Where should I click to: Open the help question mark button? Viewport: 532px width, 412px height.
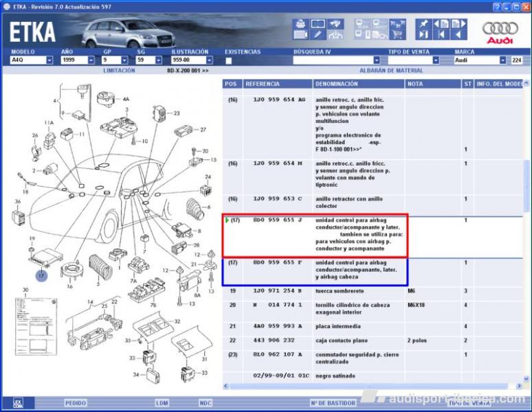coord(497,7)
